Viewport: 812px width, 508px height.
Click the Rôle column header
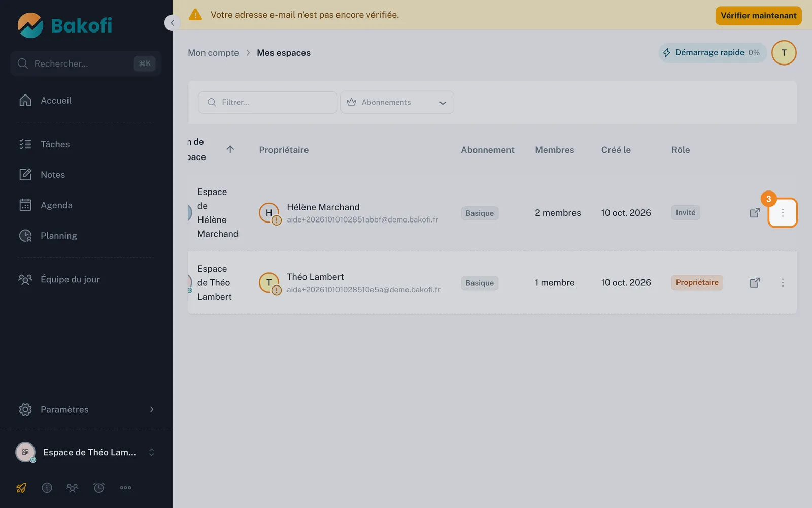point(681,150)
